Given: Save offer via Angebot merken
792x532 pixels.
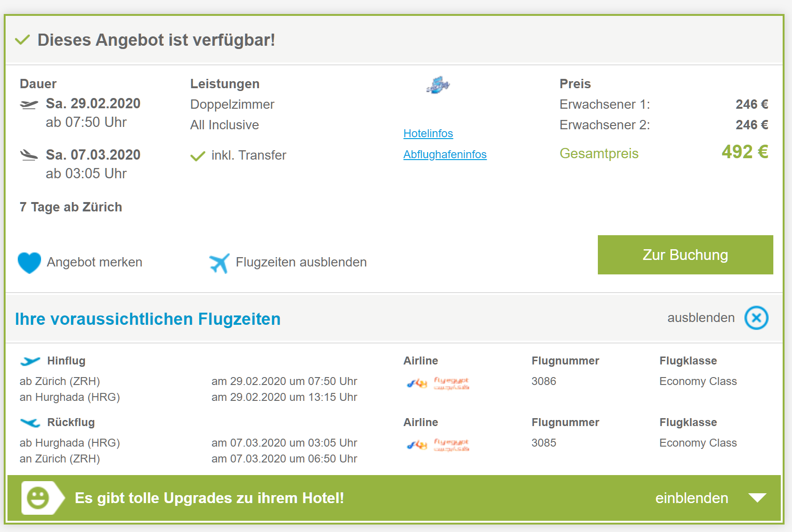Looking at the screenshot, I should [x=94, y=262].
